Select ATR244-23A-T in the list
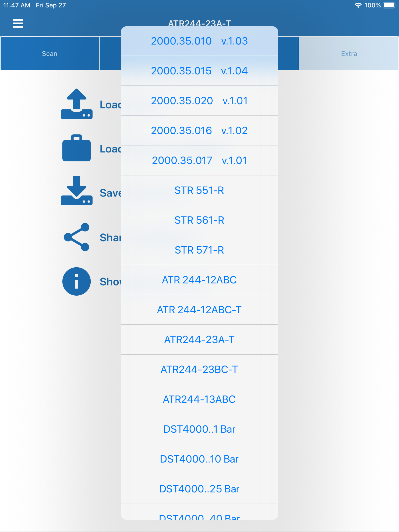Image resolution: width=399 pixels, height=532 pixels. [199, 340]
